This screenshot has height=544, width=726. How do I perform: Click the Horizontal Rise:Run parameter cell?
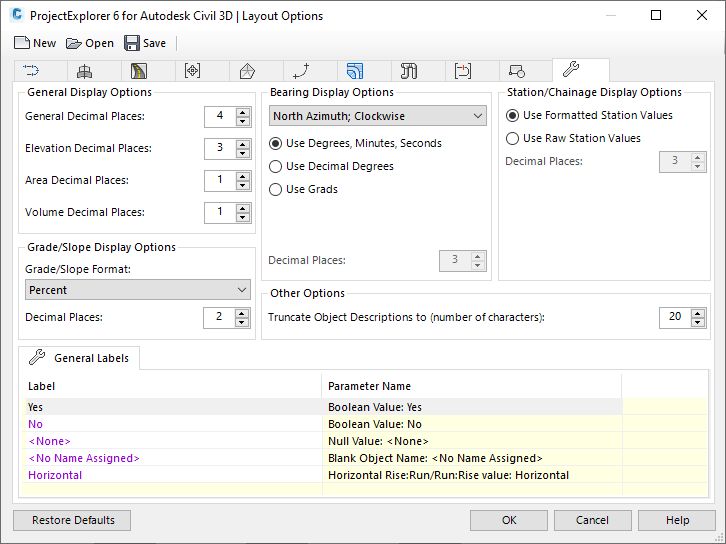[472, 475]
